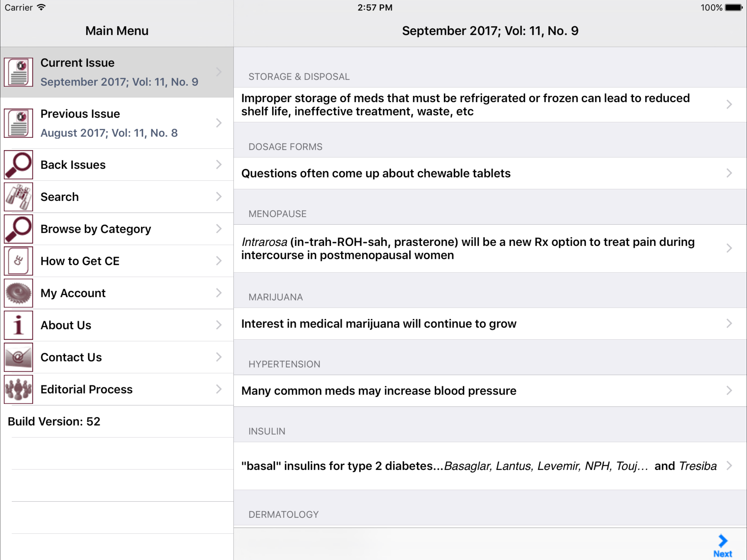Open improper storage of meds article

[x=466, y=105]
